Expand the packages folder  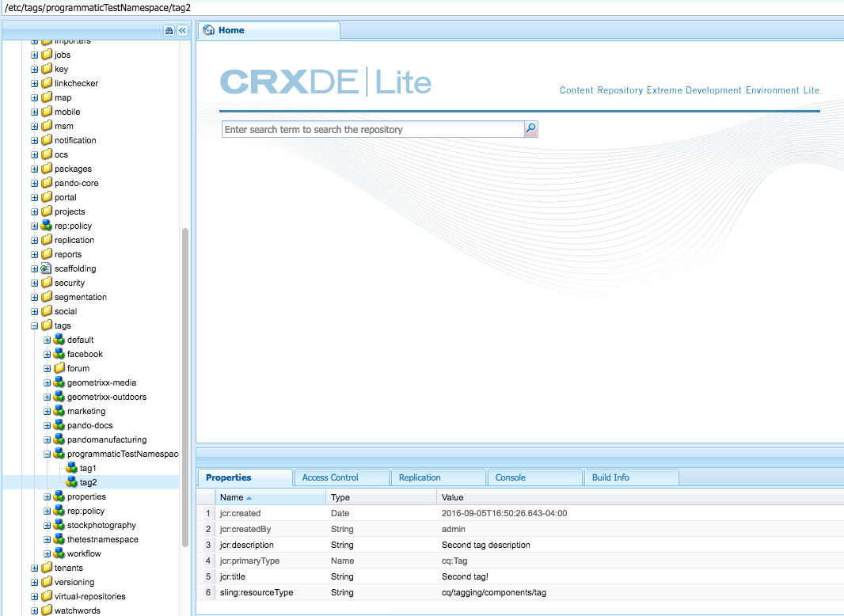35,169
